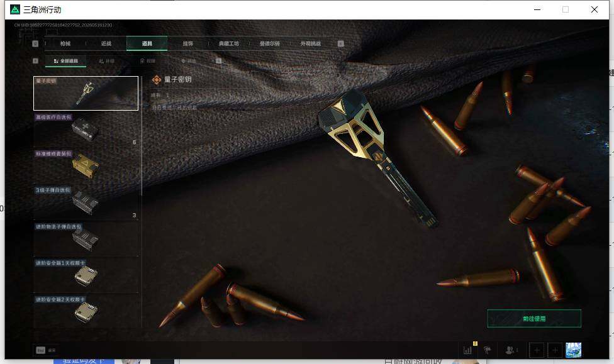Click the previous-tab key hint left of 枪械
This screenshot has width=614, height=364.
pyautogui.click(x=35, y=43)
